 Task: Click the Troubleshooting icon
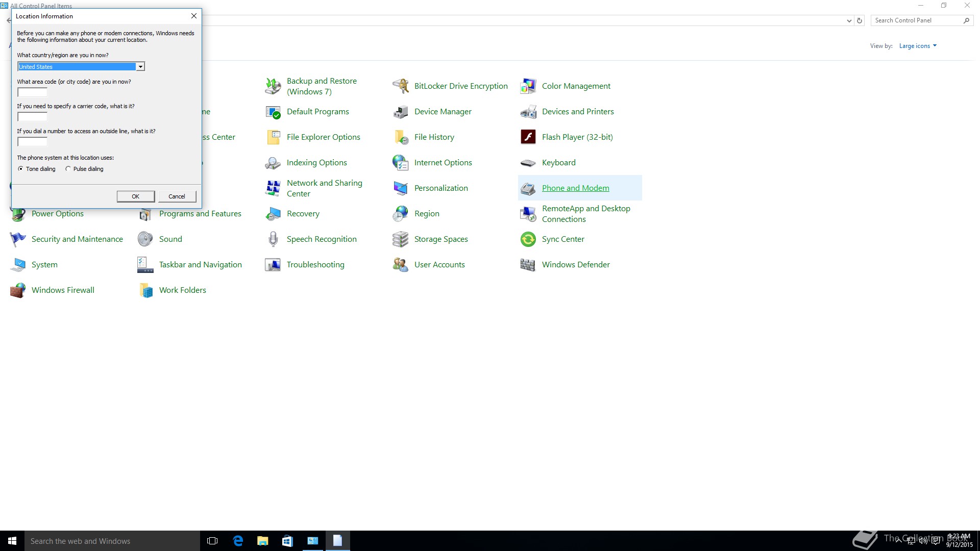[x=273, y=265]
